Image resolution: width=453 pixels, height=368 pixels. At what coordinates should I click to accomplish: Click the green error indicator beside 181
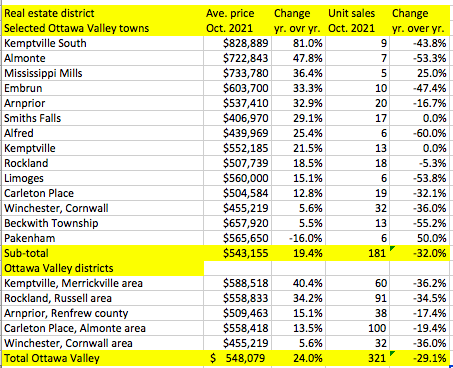[392, 248]
